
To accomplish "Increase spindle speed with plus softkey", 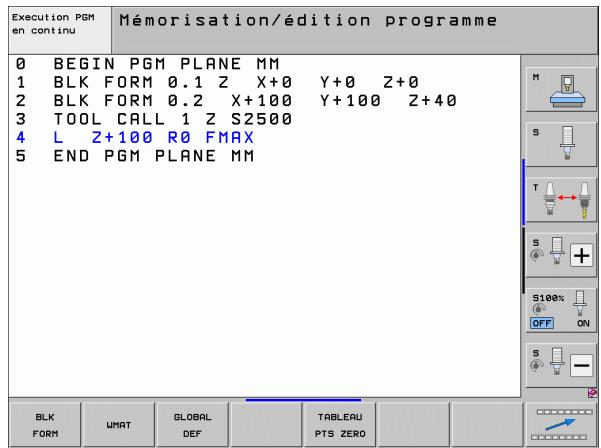I will click(561, 255).
